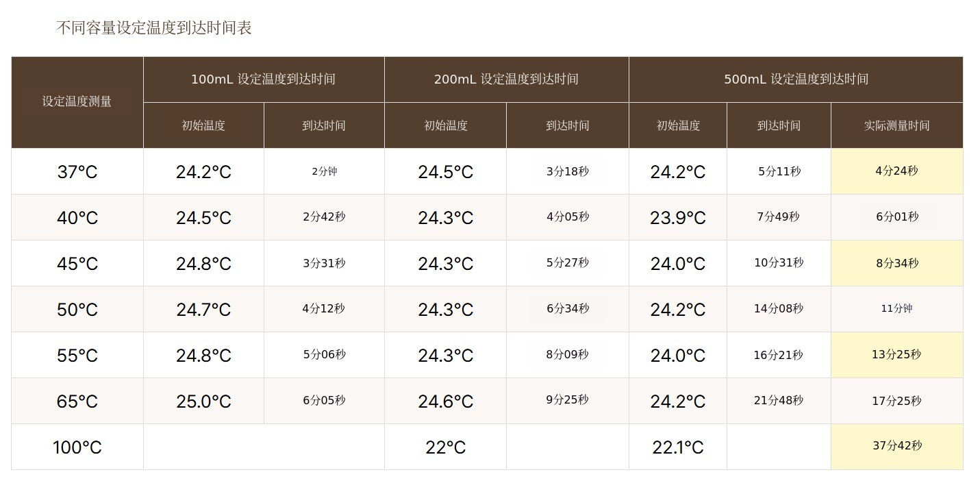Screen dimensions: 980x494
Task: Select the 设定温度测量 header cell
Action: click(77, 101)
